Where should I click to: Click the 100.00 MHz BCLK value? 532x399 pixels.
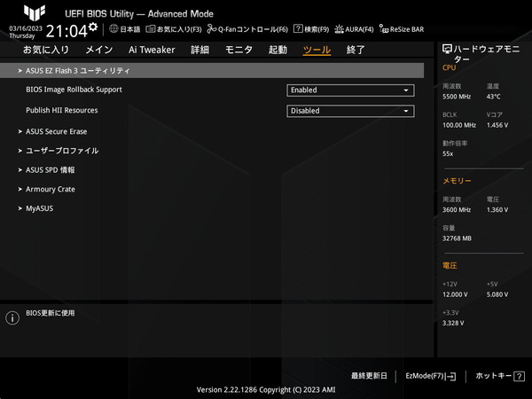(x=459, y=125)
